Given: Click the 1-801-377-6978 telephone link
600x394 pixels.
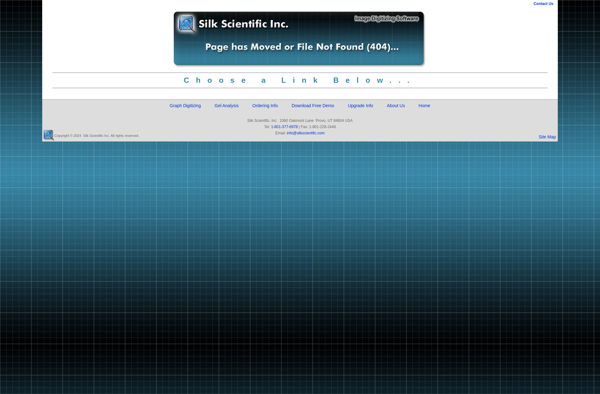Looking at the screenshot, I should tap(284, 127).
